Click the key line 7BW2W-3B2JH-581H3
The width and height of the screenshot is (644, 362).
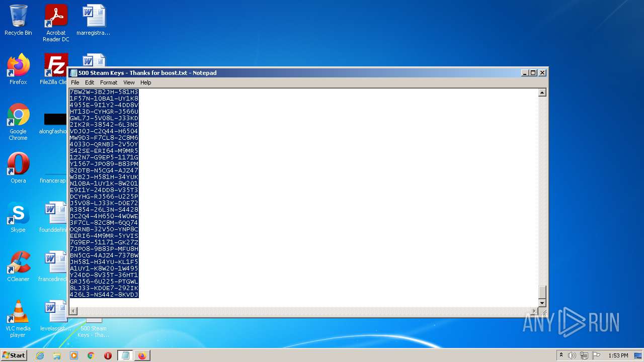[x=104, y=92]
